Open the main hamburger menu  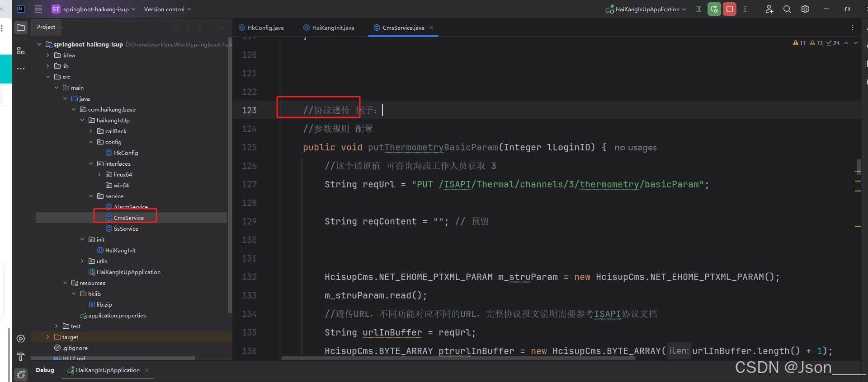pyautogui.click(x=38, y=9)
